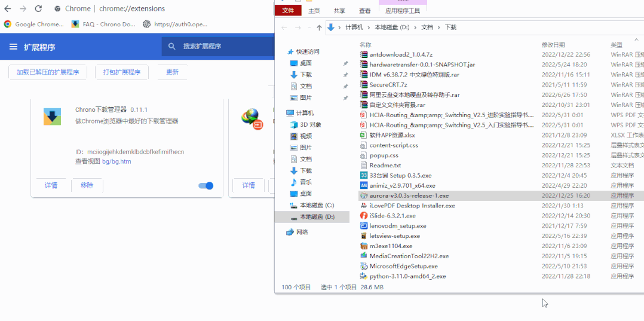Switch to the Home (主页) ribbon tab
644x321 pixels.
click(x=314, y=11)
